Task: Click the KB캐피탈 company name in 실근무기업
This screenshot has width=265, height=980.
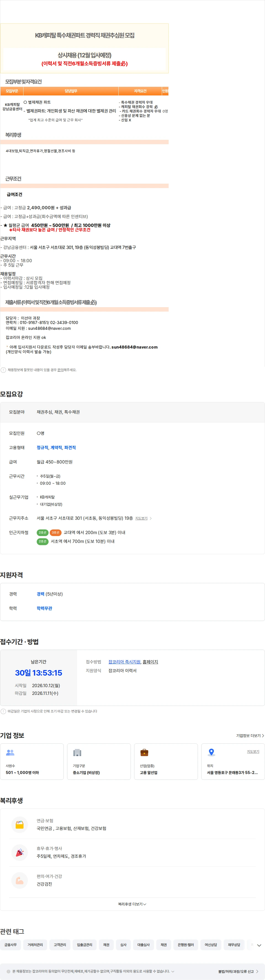Action: (x=47, y=497)
